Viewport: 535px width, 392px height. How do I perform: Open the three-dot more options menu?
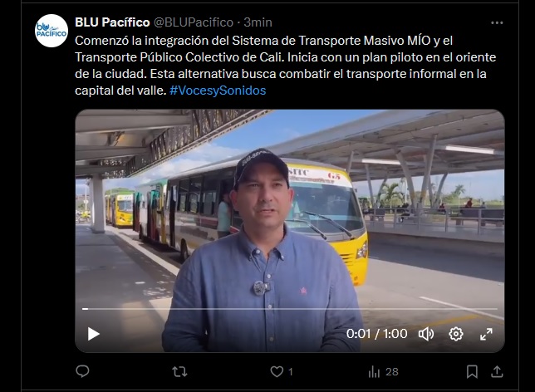[x=497, y=23]
